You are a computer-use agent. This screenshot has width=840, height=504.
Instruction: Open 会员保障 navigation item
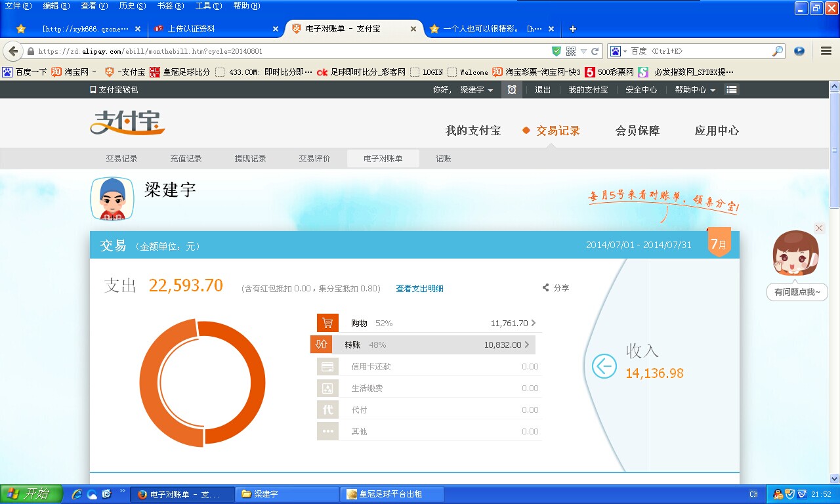[637, 131]
